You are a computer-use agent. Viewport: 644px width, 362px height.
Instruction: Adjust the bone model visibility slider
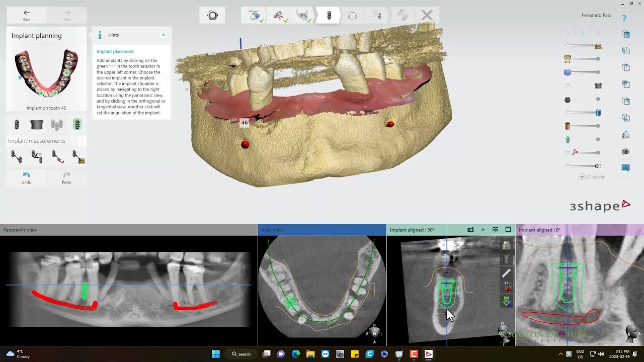(583, 46)
